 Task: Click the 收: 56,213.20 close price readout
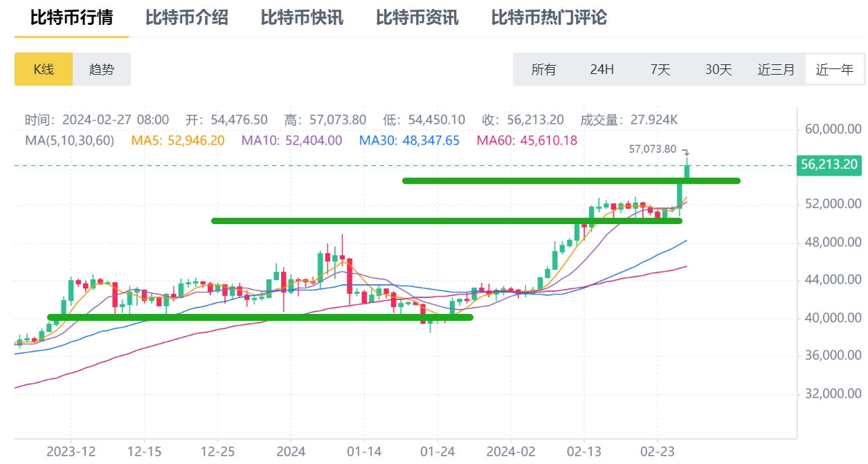pyautogui.click(x=523, y=120)
